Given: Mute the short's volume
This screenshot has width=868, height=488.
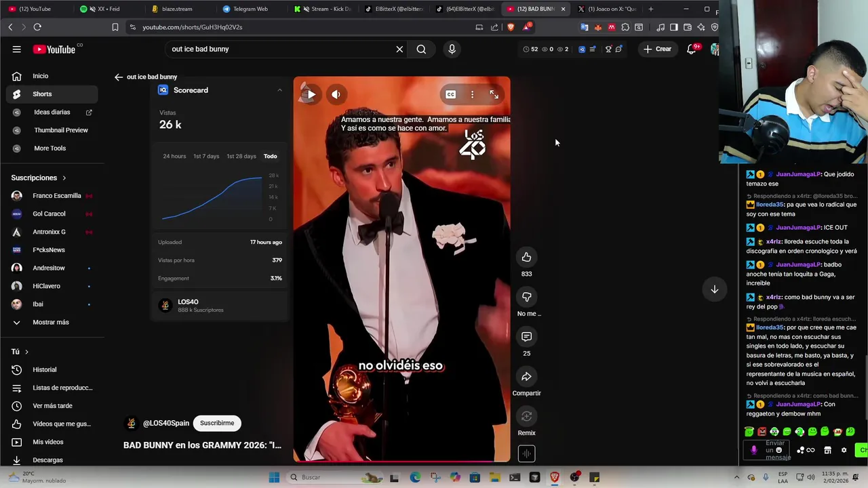Looking at the screenshot, I should point(336,94).
